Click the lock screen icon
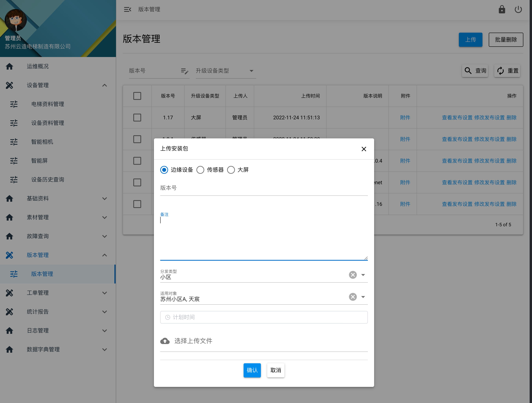The width and height of the screenshot is (532, 403). (502, 10)
